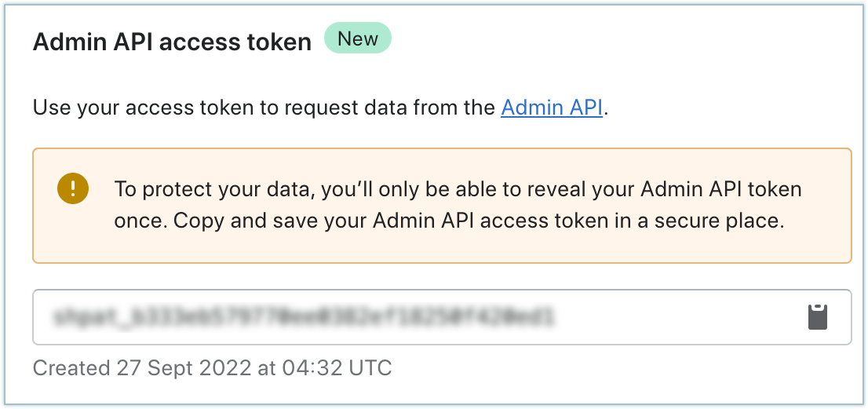
Task: Click the green New badge
Action: [357, 39]
